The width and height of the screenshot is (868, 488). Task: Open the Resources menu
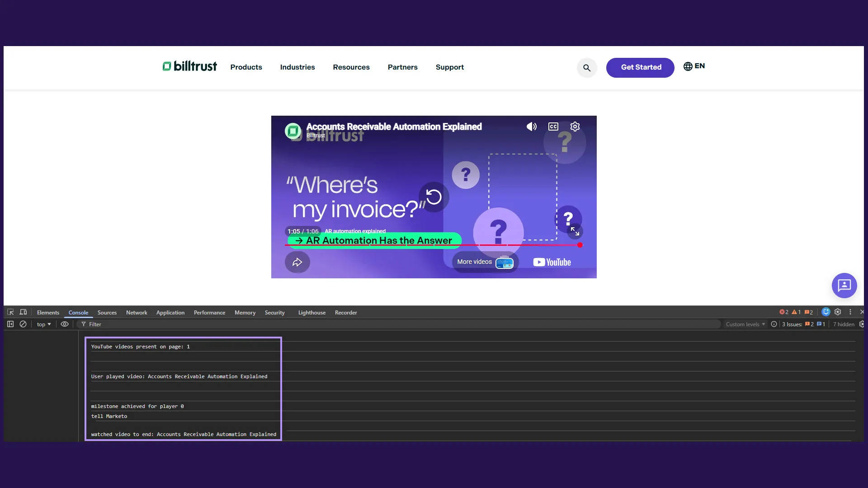point(351,67)
